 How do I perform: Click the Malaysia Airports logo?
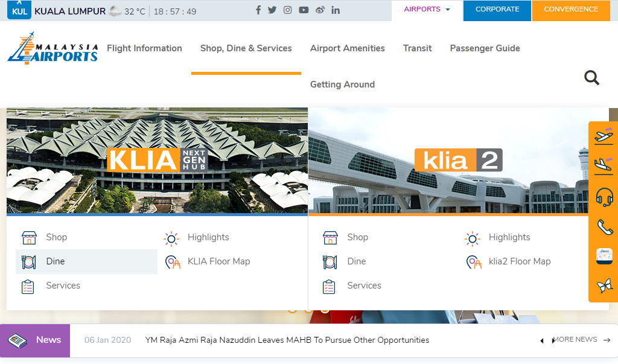pos(53,48)
